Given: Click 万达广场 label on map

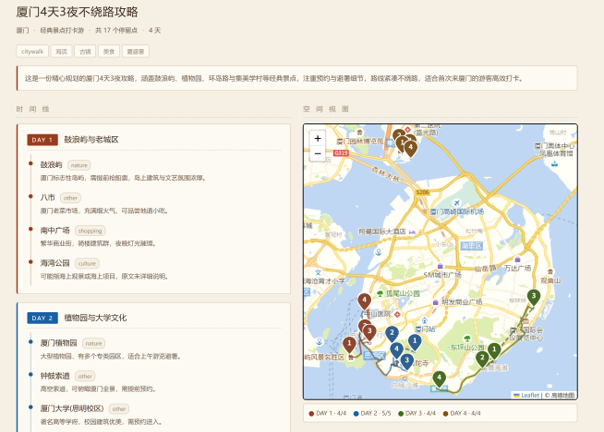Looking at the screenshot, I should click(x=517, y=268).
